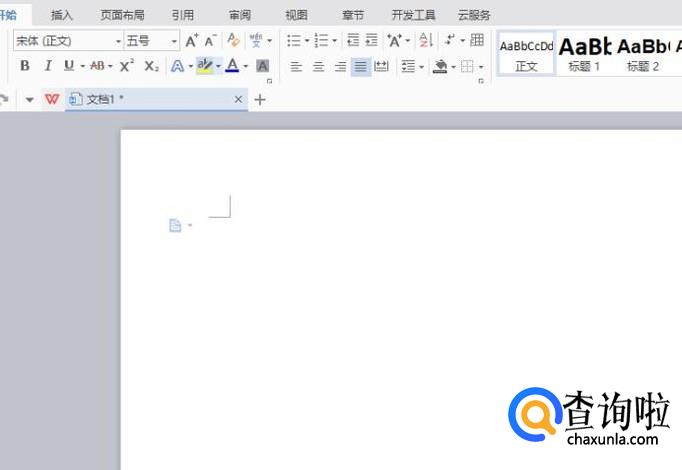Click the decrease font size icon
The width and height of the screenshot is (682, 470).
point(210,41)
